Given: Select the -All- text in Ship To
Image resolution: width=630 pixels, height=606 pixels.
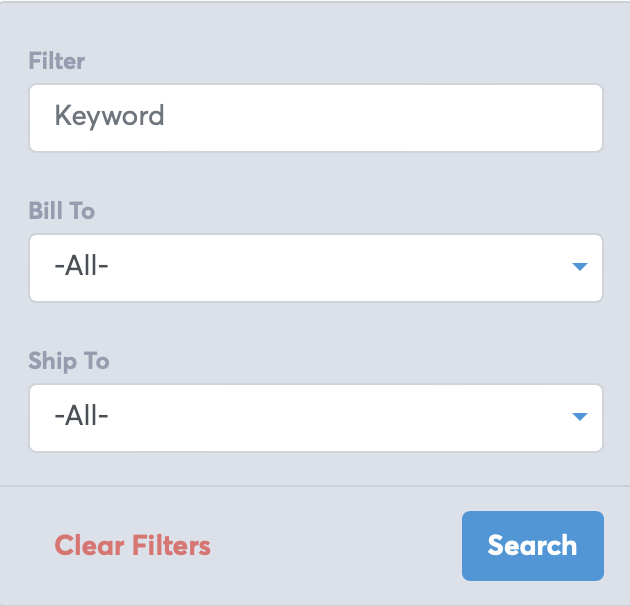Looking at the screenshot, I should tap(81, 416).
